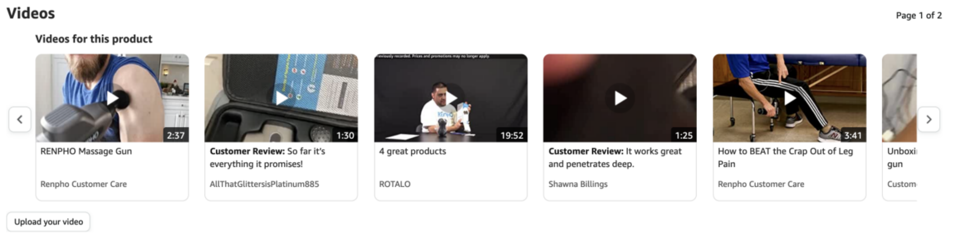
Task: Play the RENPHO Massage Gun video
Action: tap(112, 98)
